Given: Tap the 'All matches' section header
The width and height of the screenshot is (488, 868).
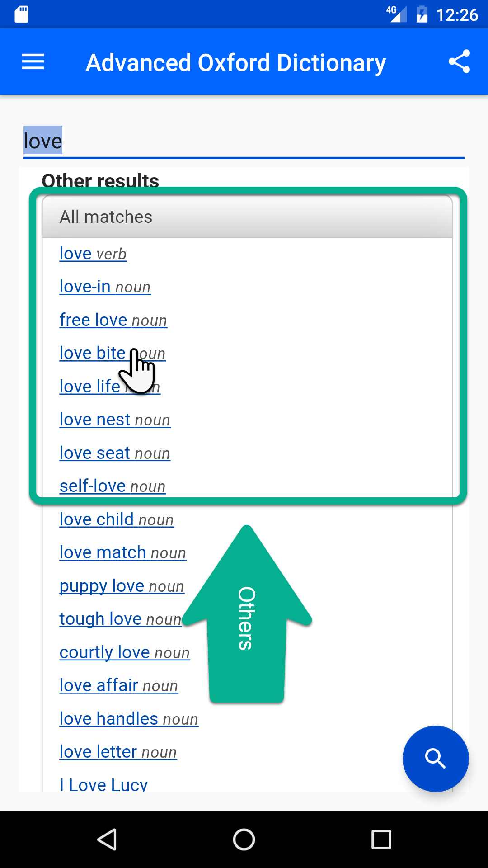Looking at the screenshot, I should coord(106,216).
